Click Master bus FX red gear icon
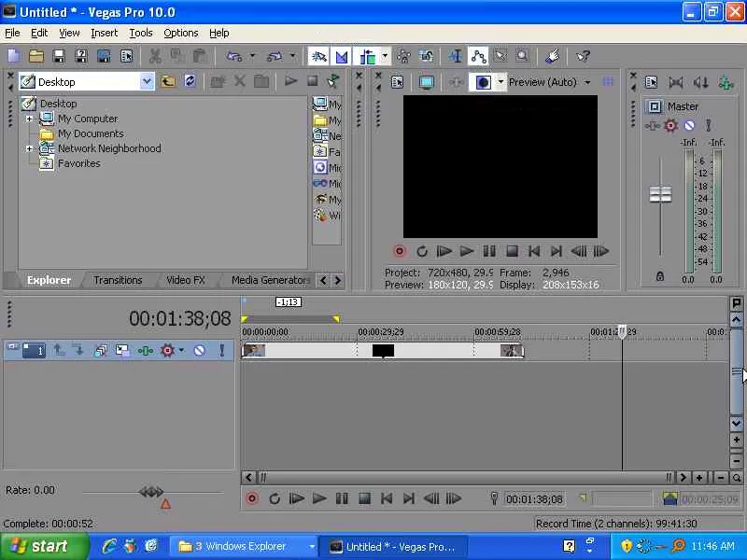This screenshot has height=560, width=747. coord(670,125)
